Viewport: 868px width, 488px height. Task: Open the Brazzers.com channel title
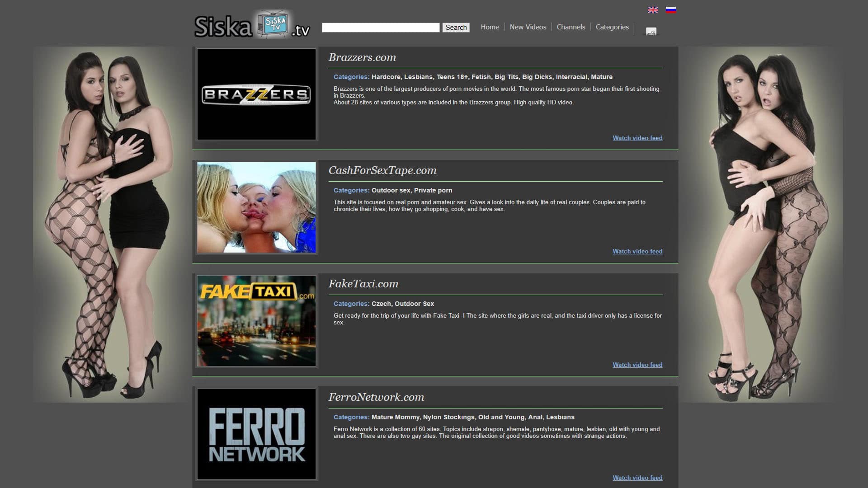pyautogui.click(x=362, y=57)
